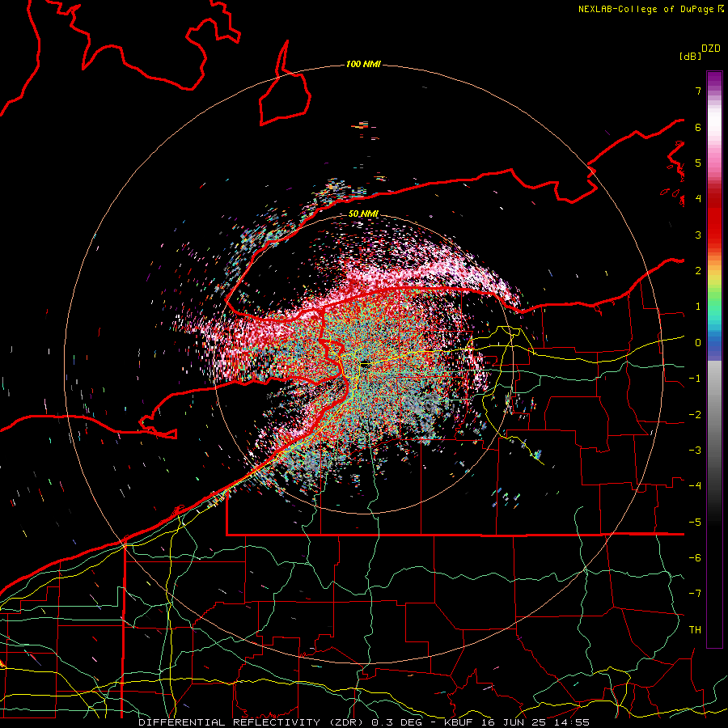
Task: Click the 0 value on color scale
Action: tap(698, 343)
